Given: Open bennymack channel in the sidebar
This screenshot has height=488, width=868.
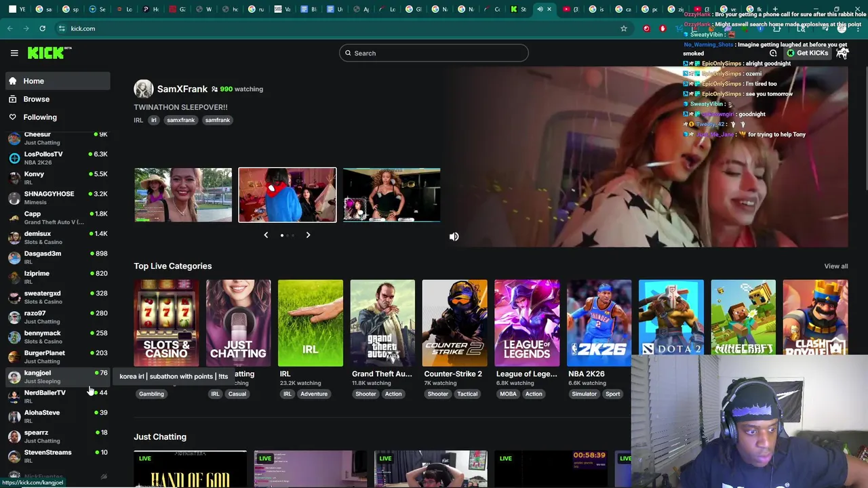Looking at the screenshot, I should click(x=58, y=337).
